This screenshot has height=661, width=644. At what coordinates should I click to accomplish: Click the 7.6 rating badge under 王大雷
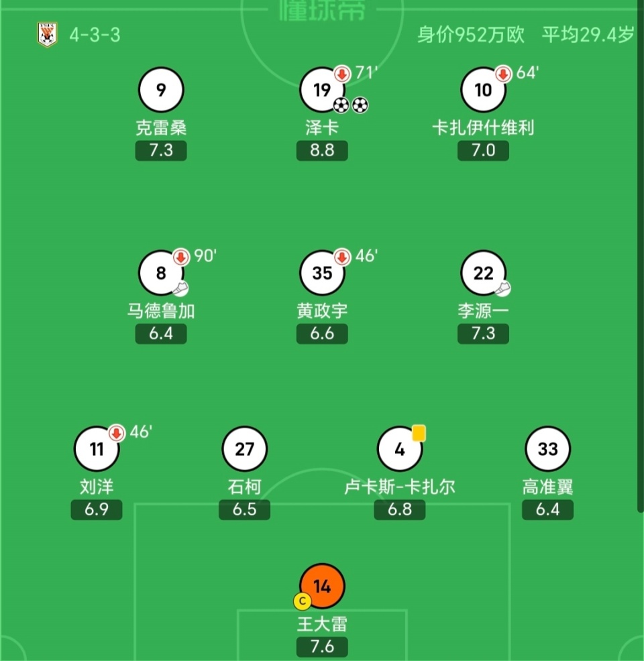(322, 647)
